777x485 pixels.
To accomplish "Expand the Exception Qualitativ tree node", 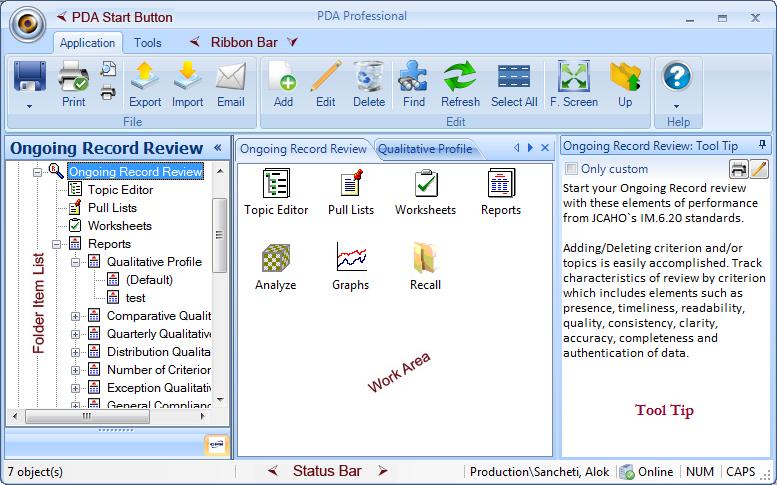I will tap(75, 388).
